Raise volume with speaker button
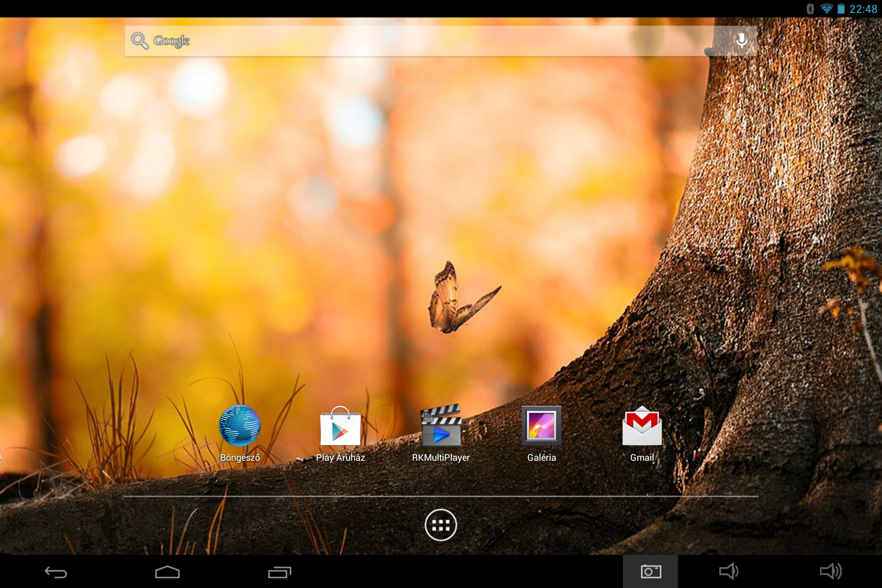Image resolution: width=882 pixels, height=588 pixels. [830, 571]
